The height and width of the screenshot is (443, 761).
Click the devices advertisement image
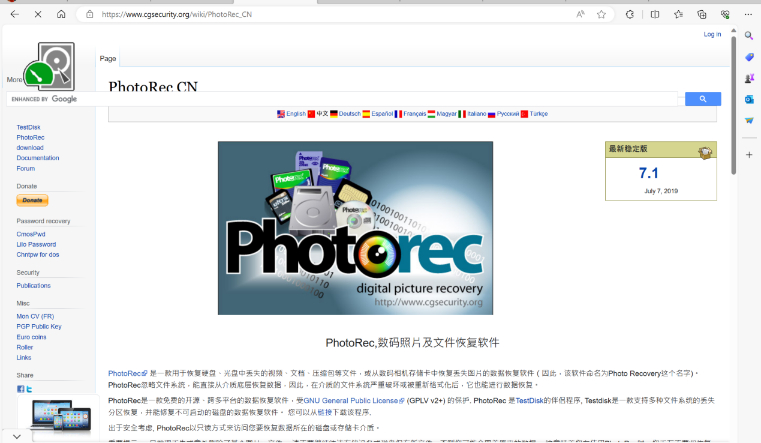(x=61, y=415)
